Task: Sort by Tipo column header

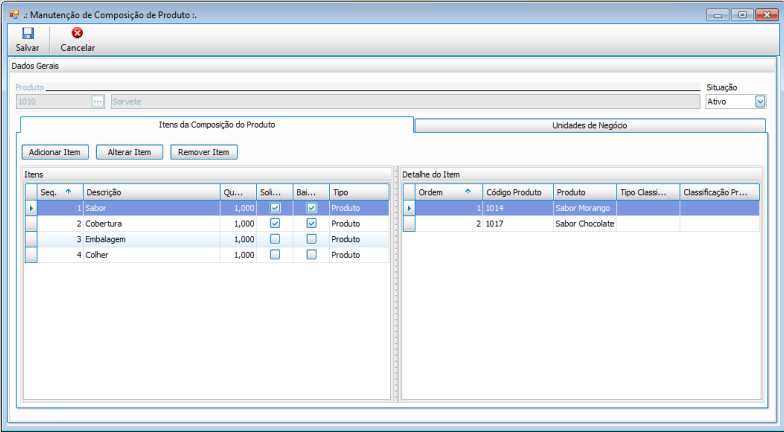Action: pyautogui.click(x=359, y=192)
